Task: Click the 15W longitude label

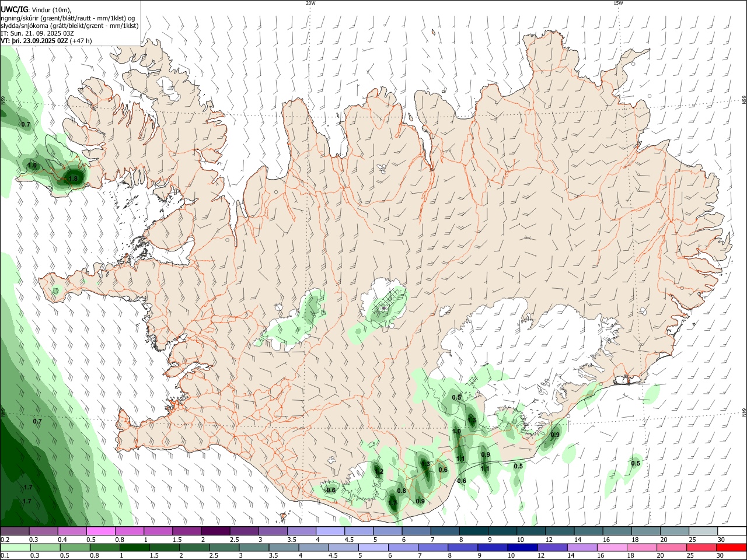Action: click(x=618, y=3)
